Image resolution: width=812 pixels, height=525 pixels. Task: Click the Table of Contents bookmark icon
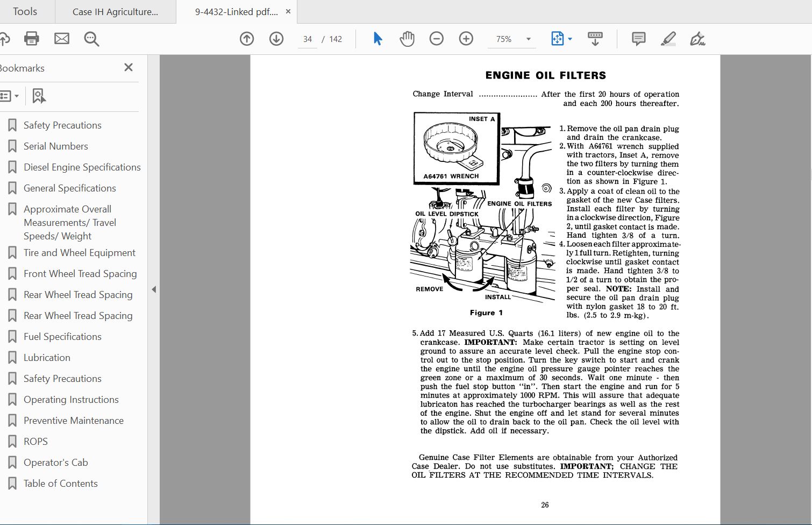tap(12, 484)
